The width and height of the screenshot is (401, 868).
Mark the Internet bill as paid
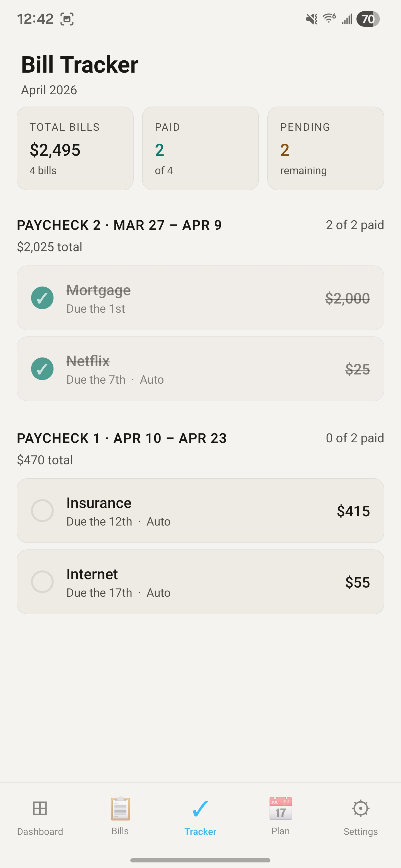click(x=42, y=582)
